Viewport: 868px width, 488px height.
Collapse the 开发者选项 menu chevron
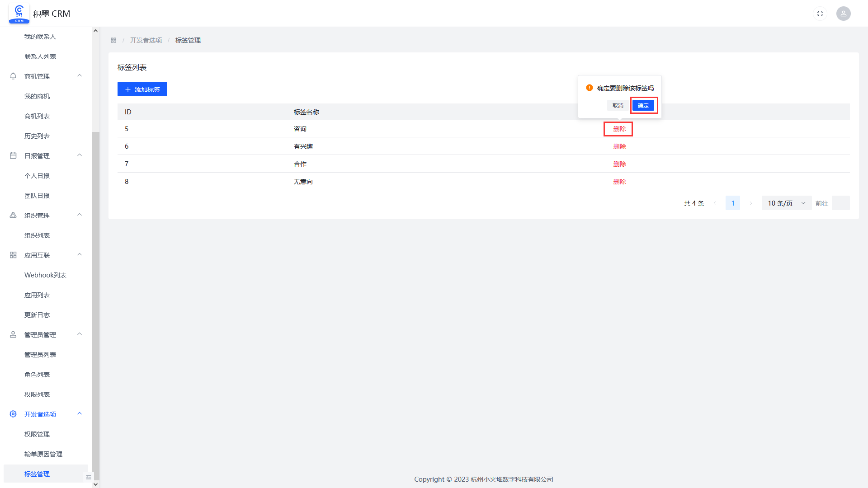click(80, 414)
